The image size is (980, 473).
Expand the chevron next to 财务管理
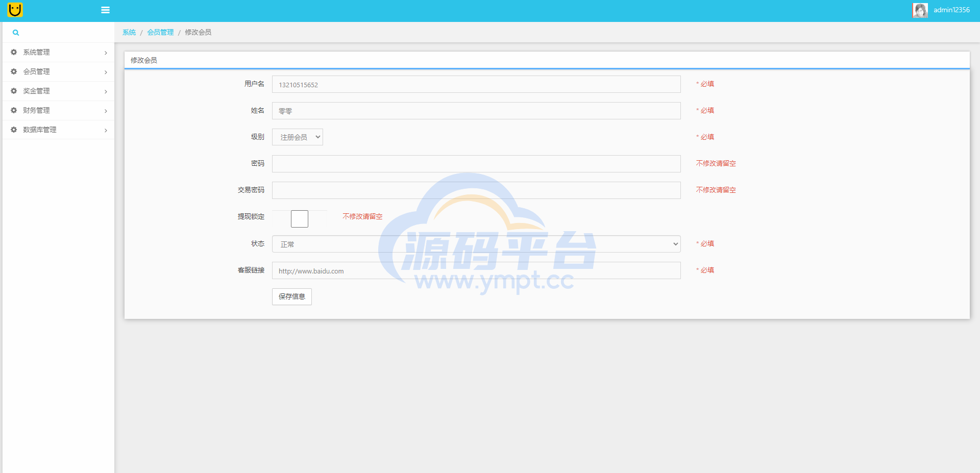(x=106, y=111)
